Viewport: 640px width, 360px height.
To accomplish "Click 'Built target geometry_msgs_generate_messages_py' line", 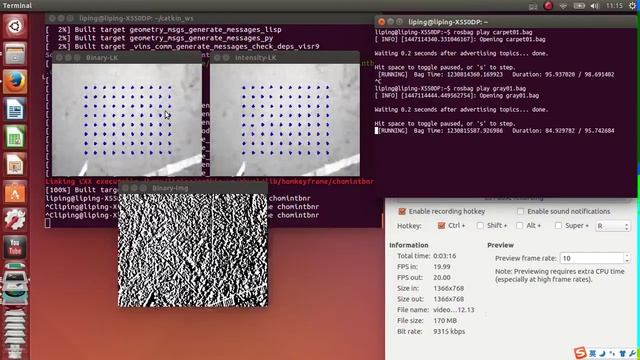I will [159, 38].
